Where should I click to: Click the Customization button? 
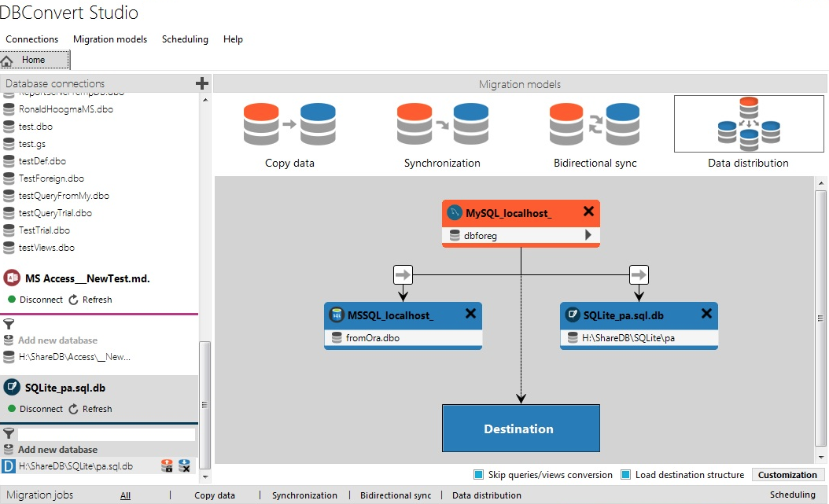tap(787, 475)
